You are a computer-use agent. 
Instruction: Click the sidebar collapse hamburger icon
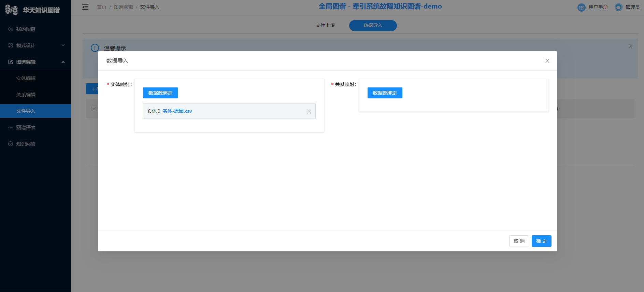pyautogui.click(x=85, y=7)
